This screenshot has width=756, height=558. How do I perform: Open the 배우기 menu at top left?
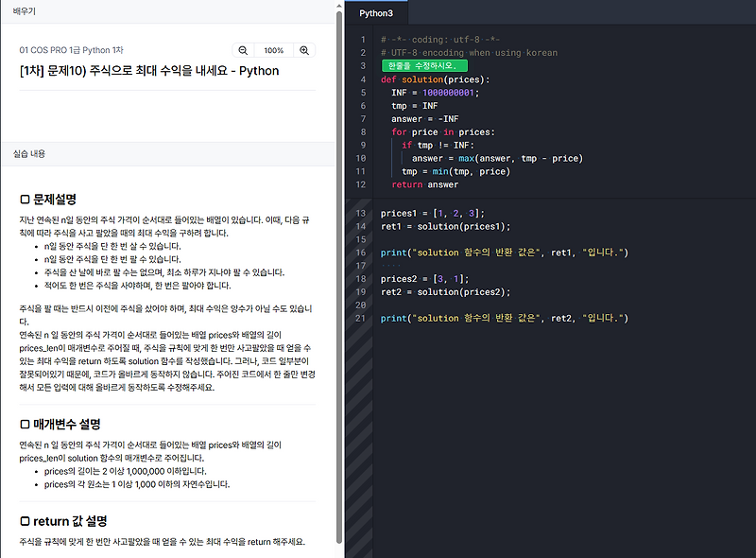click(23, 11)
